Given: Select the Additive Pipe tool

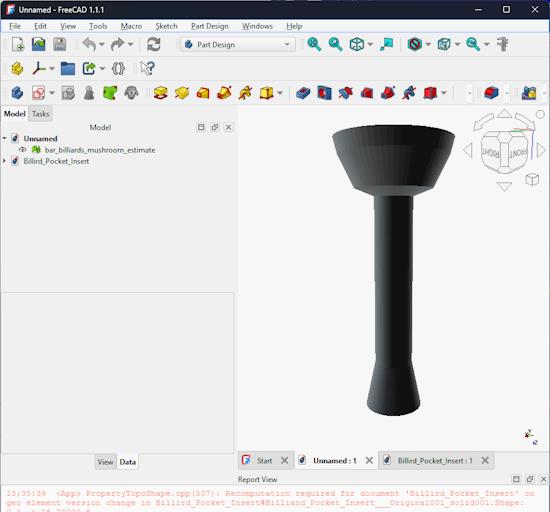Looking at the screenshot, I should pyautogui.click(x=224, y=93).
